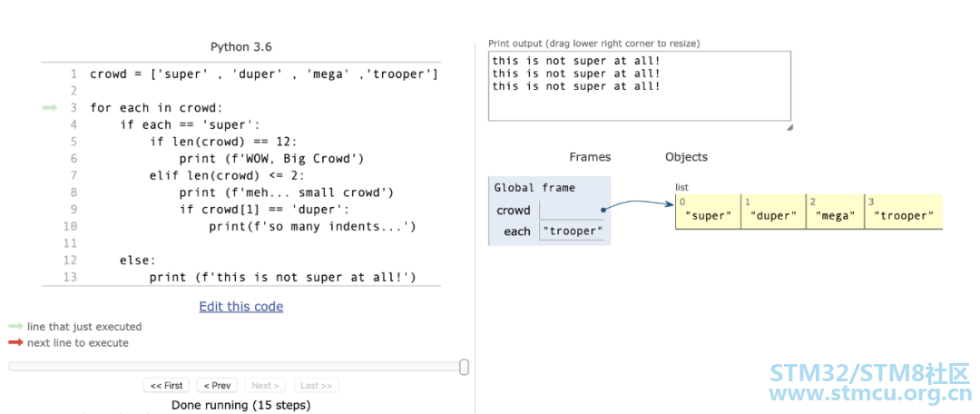The height and width of the screenshot is (414, 980).
Task: Select the "trooper" list element at index 3
Action: click(904, 212)
